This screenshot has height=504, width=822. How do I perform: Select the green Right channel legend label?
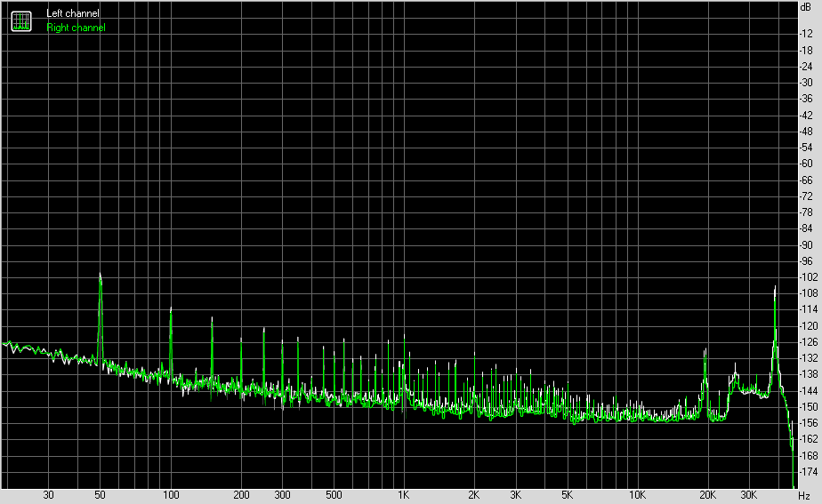[x=76, y=28]
